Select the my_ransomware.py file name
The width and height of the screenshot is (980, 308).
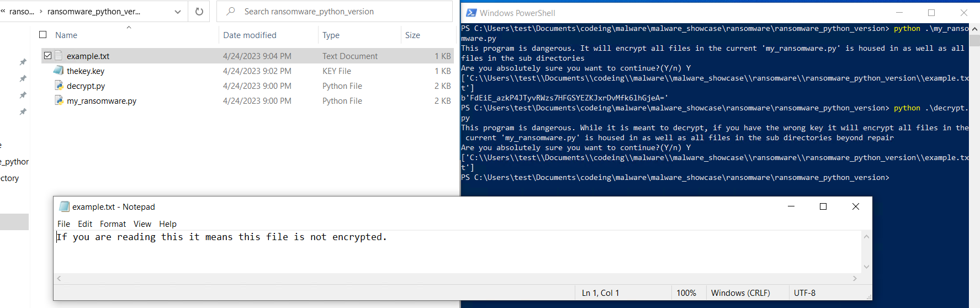pyautogui.click(x=102, y=100)
